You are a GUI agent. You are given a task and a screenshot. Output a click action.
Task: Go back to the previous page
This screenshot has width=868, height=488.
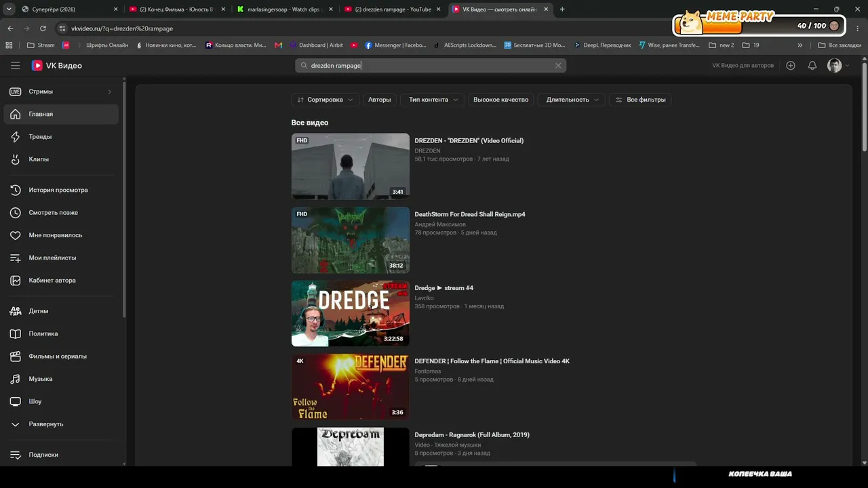(x=10, y=28)
